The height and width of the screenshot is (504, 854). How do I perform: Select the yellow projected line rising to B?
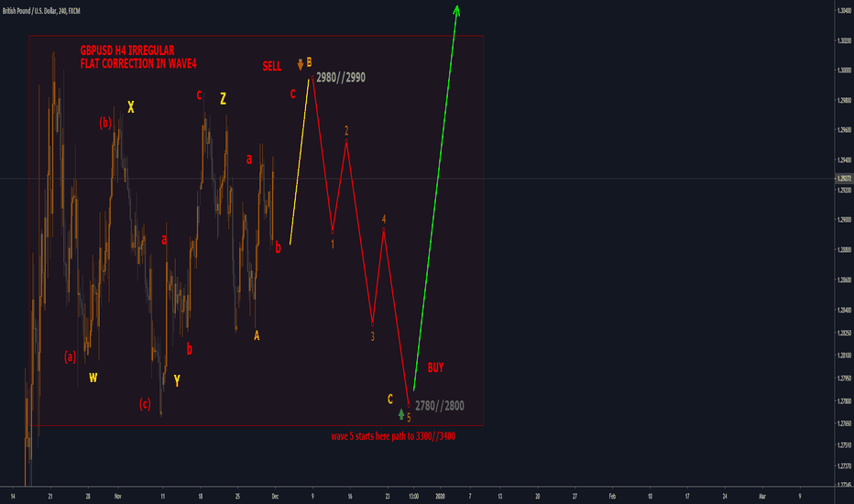(301, 162)
